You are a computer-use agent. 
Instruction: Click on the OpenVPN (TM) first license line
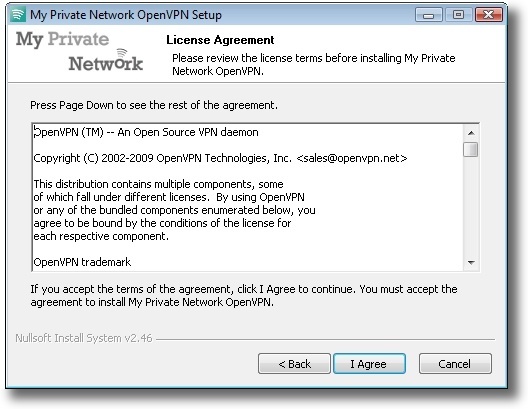(146, 132)
